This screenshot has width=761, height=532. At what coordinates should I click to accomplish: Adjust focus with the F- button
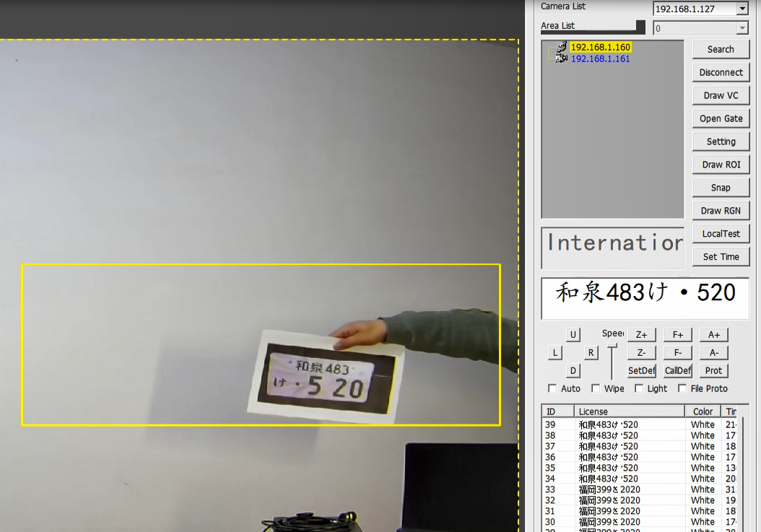[x=677, y=352]
